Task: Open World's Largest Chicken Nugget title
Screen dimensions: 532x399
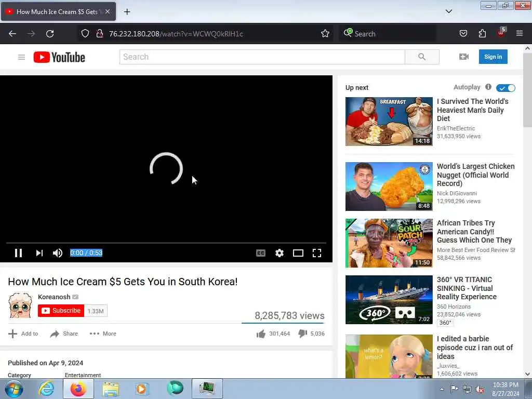Action: tap(475, 175)
